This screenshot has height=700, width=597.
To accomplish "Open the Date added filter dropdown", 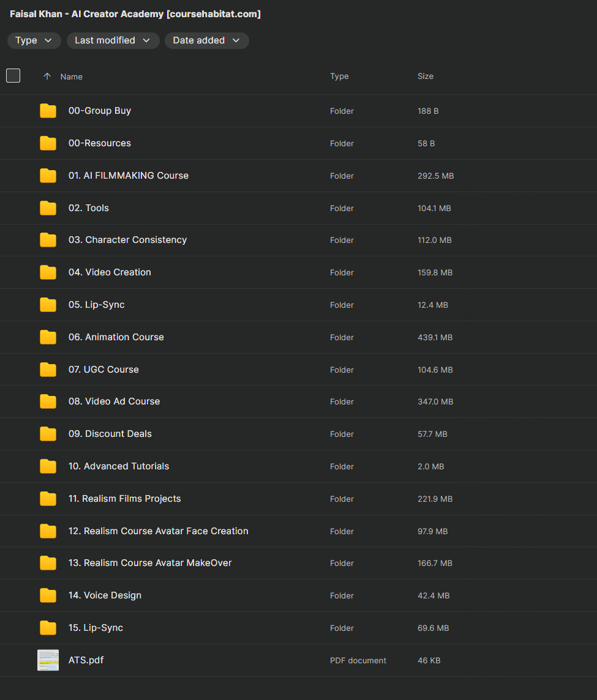I will pos(206,40).
